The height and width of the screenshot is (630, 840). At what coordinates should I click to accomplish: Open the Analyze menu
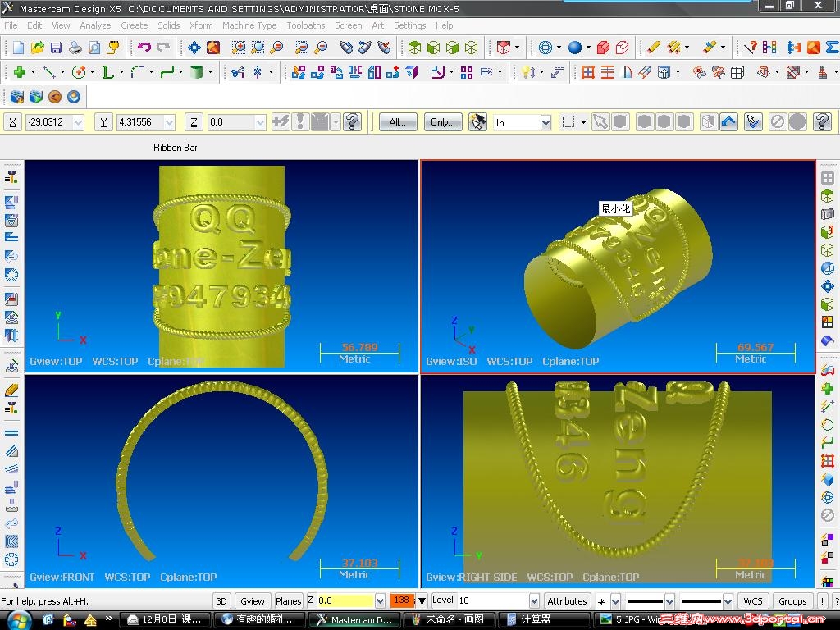coord(95,25)
